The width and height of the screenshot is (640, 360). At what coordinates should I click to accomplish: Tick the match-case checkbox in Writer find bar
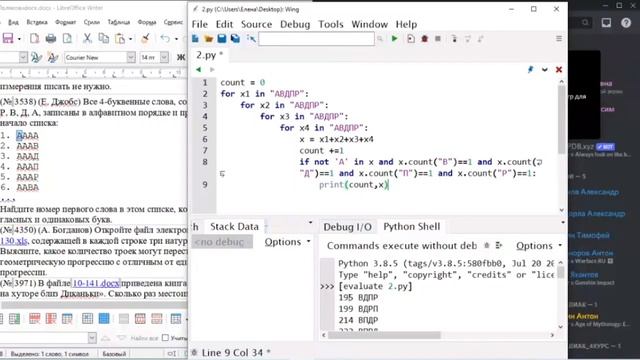point(165,338)
